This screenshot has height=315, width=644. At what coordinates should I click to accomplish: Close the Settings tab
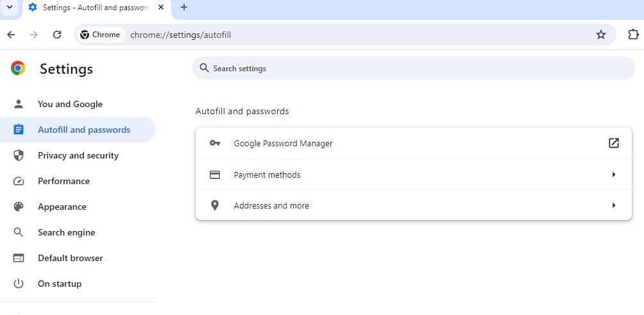[x=160, y=8]
